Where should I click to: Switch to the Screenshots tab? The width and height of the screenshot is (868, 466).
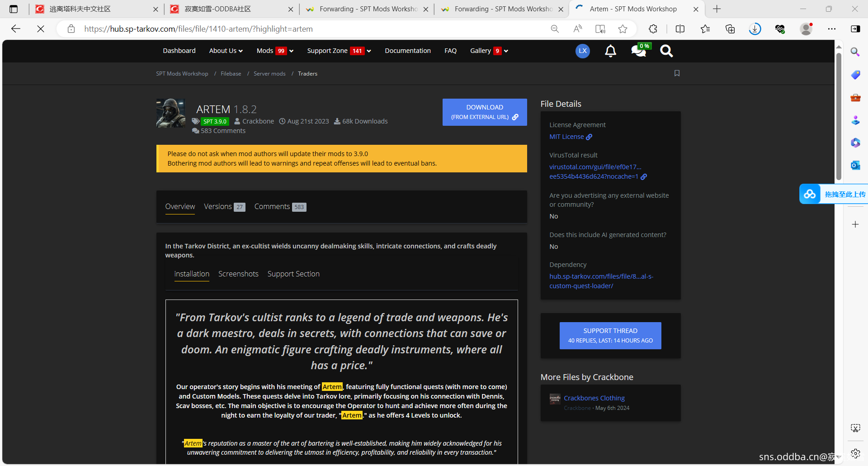coord(238,274)
